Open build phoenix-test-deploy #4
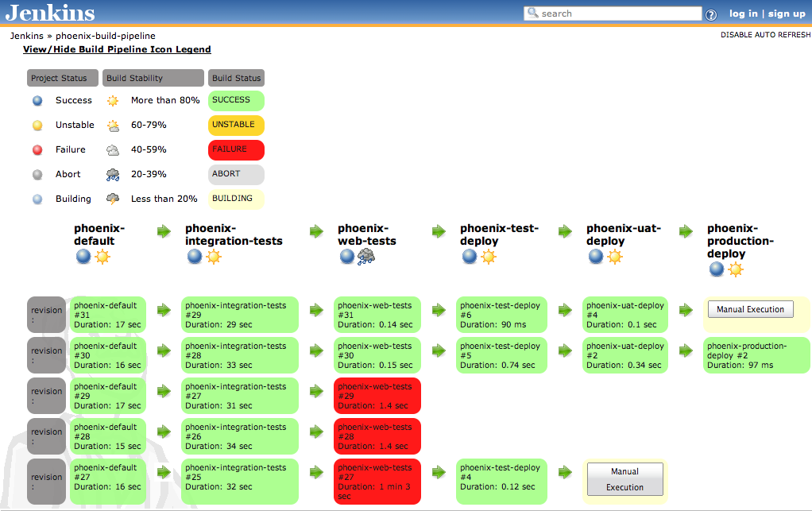Viewport: 812px width, 511px height. coord(501,482)
